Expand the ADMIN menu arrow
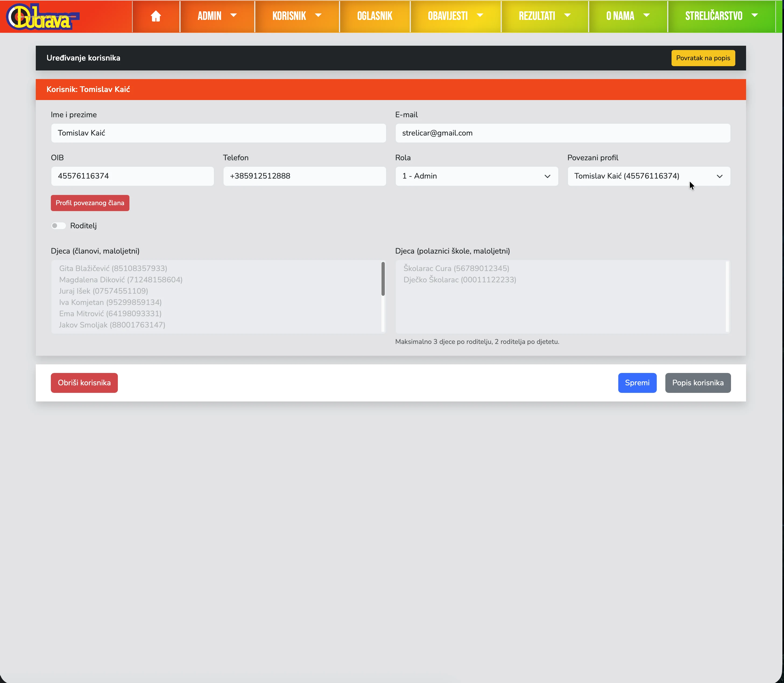 click(233, 16)
